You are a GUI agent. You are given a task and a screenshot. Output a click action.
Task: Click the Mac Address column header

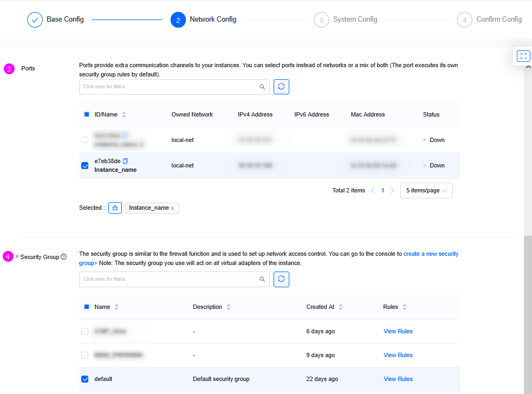pyautogui.click(x=368, y=115)
